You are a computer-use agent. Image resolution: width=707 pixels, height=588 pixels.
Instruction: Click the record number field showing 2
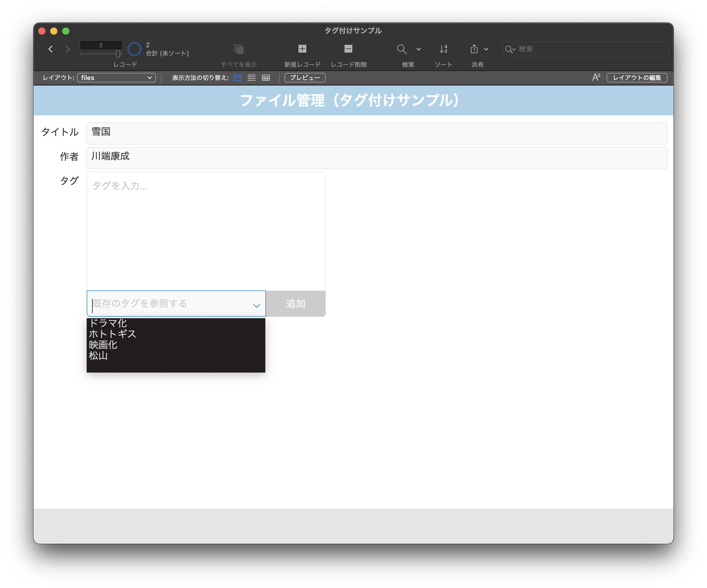point(101,45)
